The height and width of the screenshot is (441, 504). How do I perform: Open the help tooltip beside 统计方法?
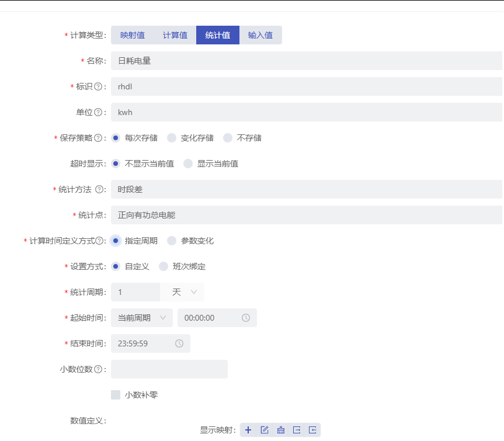click(99, 189)
